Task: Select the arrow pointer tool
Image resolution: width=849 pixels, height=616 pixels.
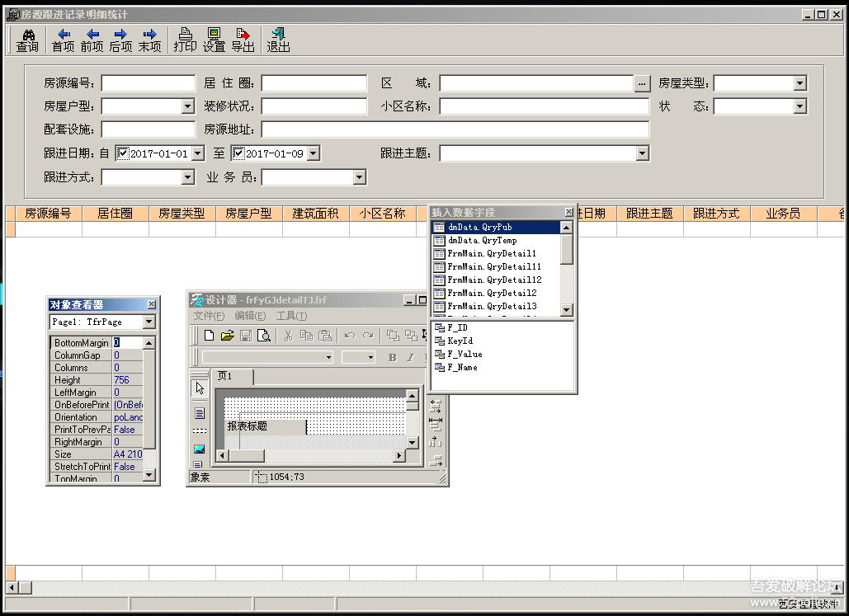Action: 200,388
